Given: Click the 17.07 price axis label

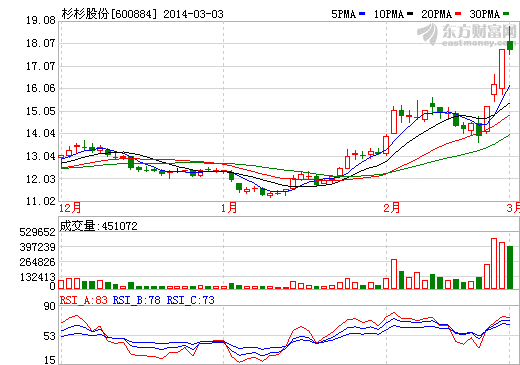Looking at the screenshot, I should tap(41, 66).
